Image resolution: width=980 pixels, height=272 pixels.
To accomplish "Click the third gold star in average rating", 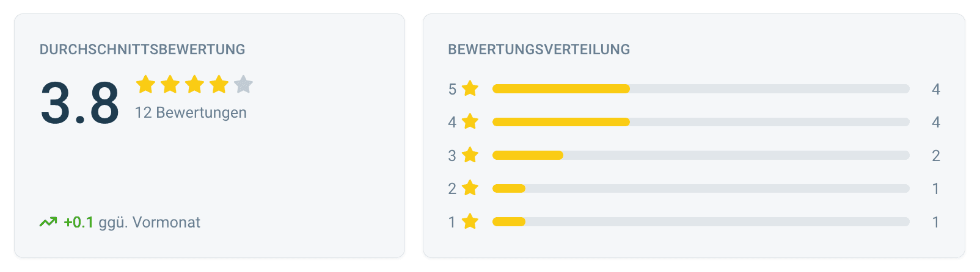I will [x=194, y=84].
